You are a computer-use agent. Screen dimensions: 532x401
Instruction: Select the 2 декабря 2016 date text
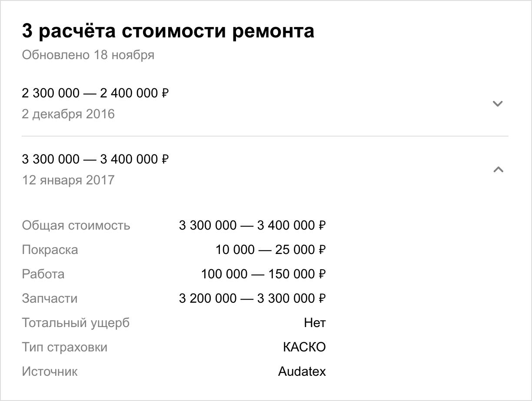coord(68,114)
